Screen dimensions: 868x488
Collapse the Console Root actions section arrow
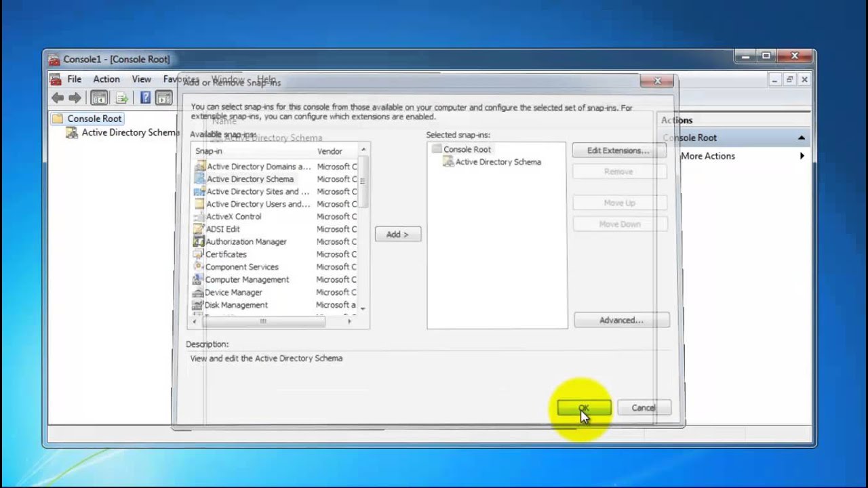[x=802, y=138]
